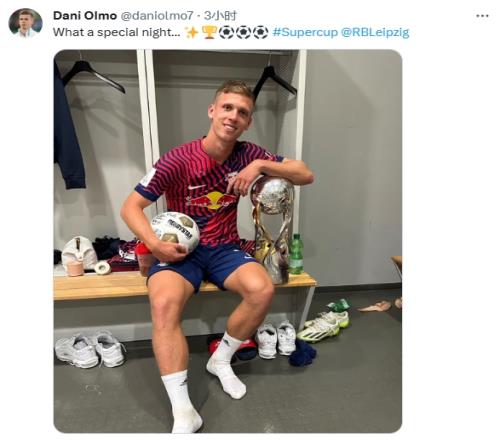Click the sparkles emoji in the tweet
The width and height of the screenshot is (500, 440).
coord(192,32)
